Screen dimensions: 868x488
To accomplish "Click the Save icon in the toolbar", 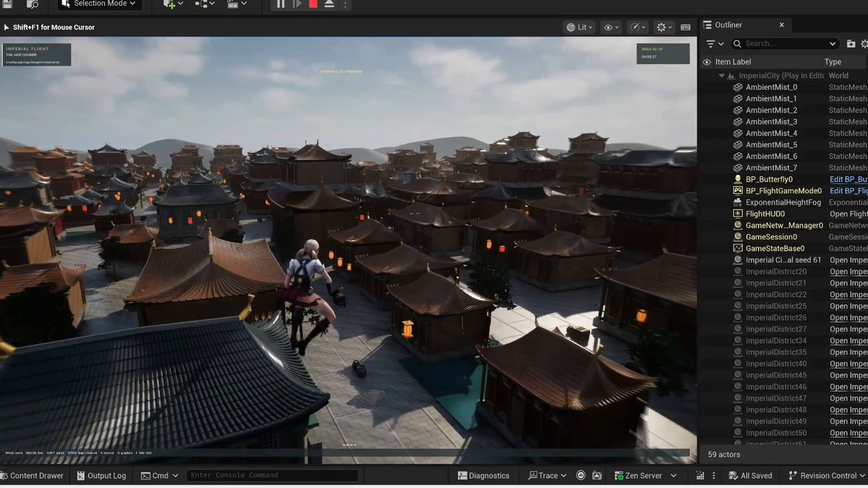I will (7, 4).
